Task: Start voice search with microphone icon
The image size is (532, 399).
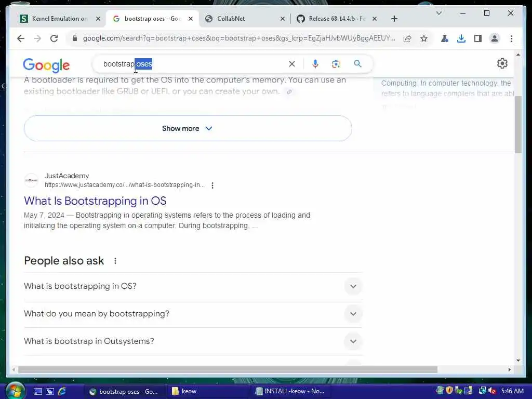Action: click(315, 64)
